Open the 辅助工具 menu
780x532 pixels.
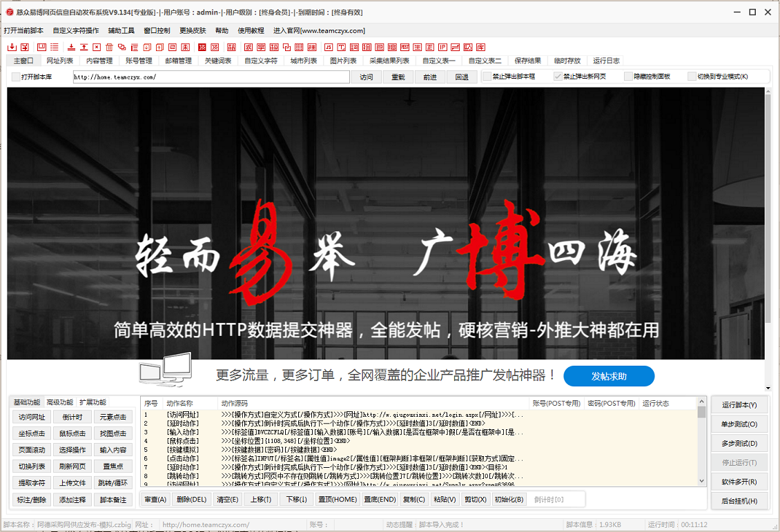click(x=121, y=30)
